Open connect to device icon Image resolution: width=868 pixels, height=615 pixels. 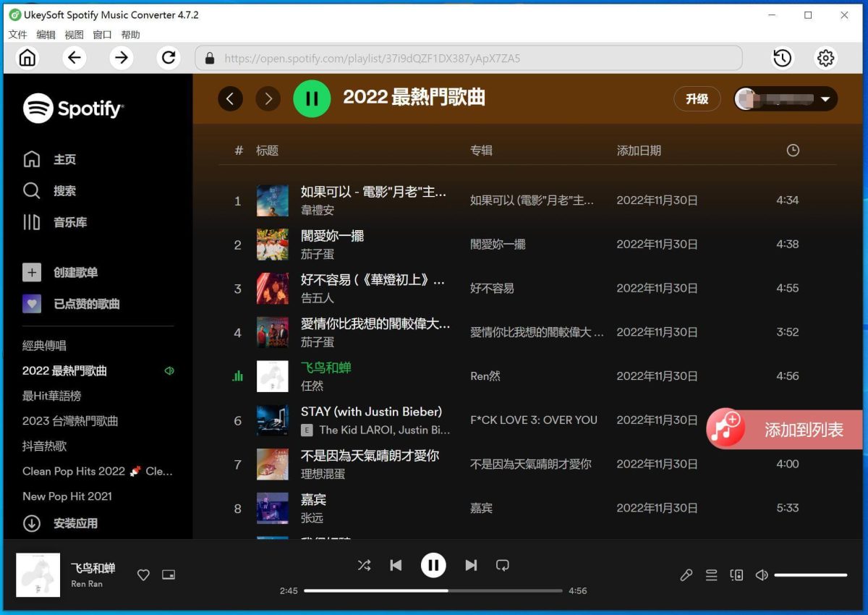(x=736, y=575)
